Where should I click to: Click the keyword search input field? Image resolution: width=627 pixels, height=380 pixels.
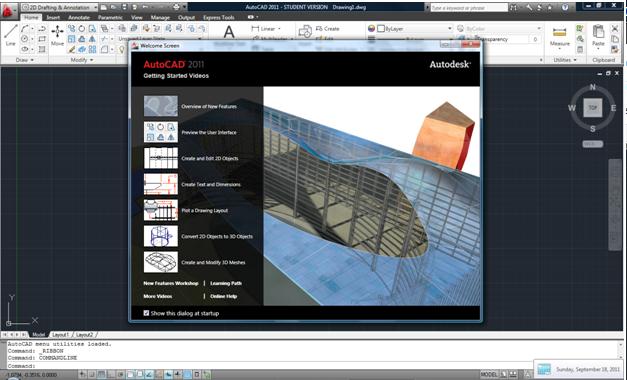469,8
